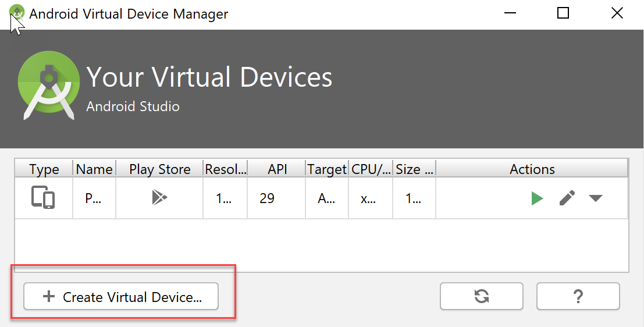This screenshot has width=644, height=327.
Task: Sort by the API column header
Action: 277,169
